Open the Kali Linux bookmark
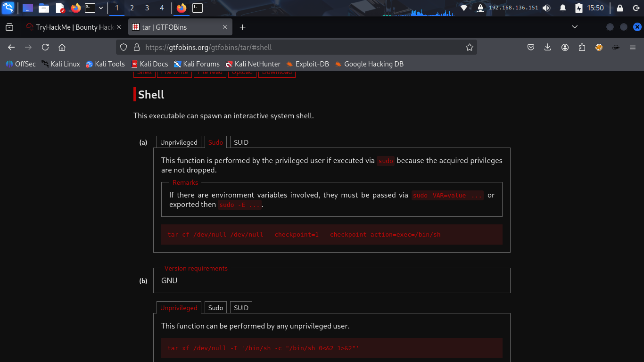 pos(61,64)
